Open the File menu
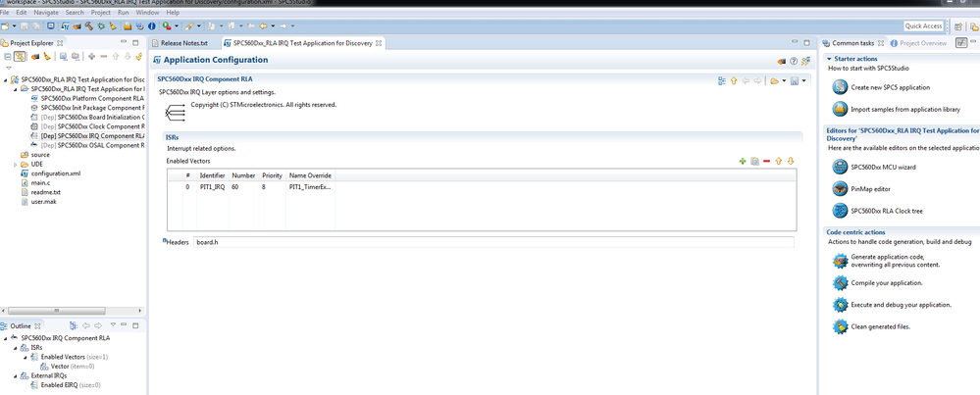Image resolution: width=980 pixels, height=395 pixels. [x=4, y=13]
